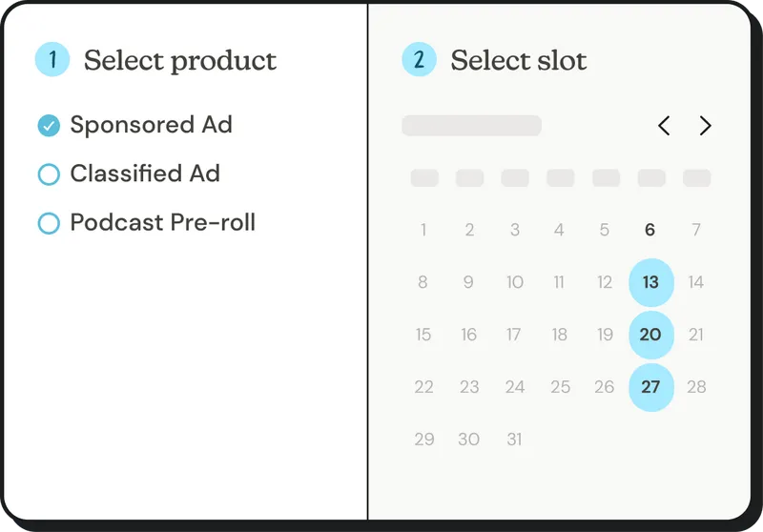
Task: Choose date 6 on the calendar
Action: tap(650, 230)
